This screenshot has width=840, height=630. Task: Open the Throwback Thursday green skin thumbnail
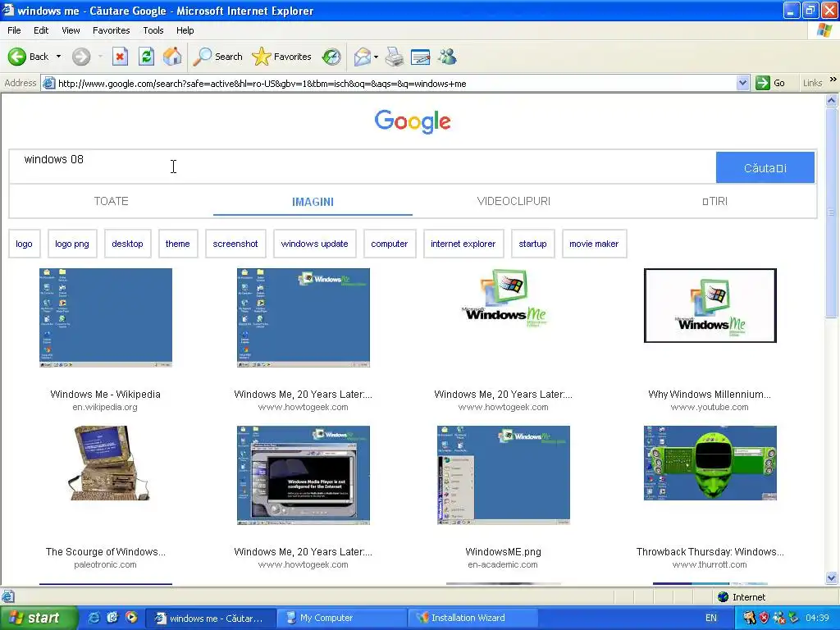pos(710,463)
